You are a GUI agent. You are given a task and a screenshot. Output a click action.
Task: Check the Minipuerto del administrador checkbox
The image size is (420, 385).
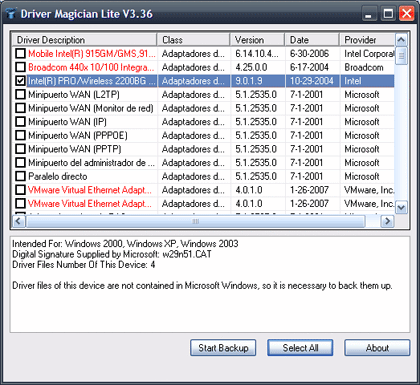[x=21, y=163]
